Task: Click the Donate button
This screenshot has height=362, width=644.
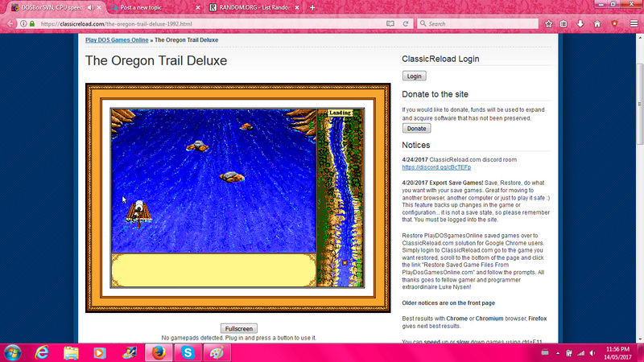Action: (416, 129)
